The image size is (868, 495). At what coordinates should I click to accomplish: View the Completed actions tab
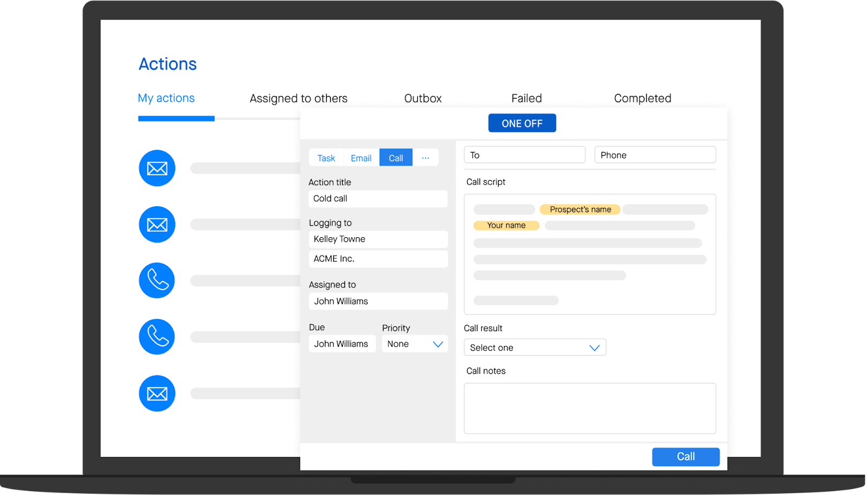642,98
